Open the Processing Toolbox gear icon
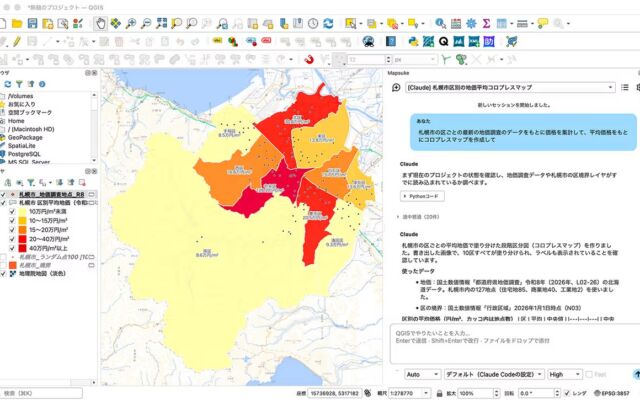This screenshot has height=400, width=640. (471, 23)
